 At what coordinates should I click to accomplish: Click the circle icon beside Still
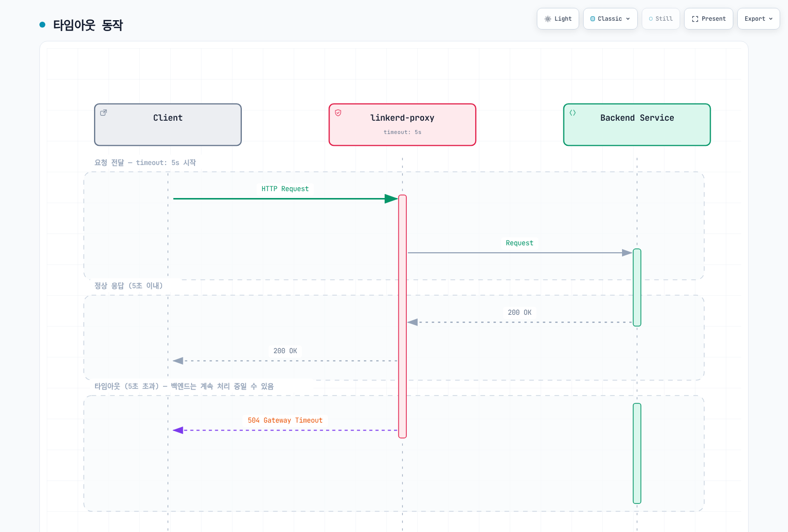click(x=651, y=19)
